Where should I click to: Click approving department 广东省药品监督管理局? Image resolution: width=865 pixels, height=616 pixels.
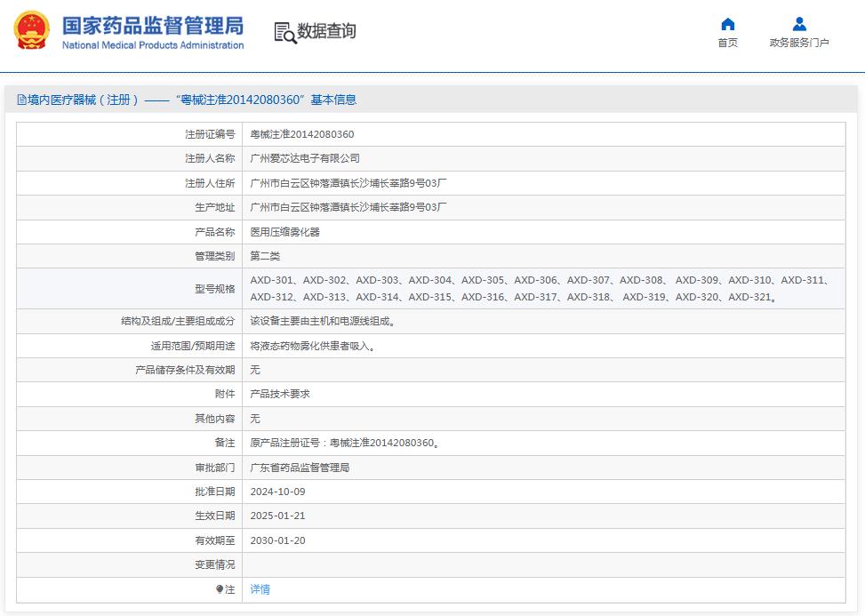[x=300, y=468]
